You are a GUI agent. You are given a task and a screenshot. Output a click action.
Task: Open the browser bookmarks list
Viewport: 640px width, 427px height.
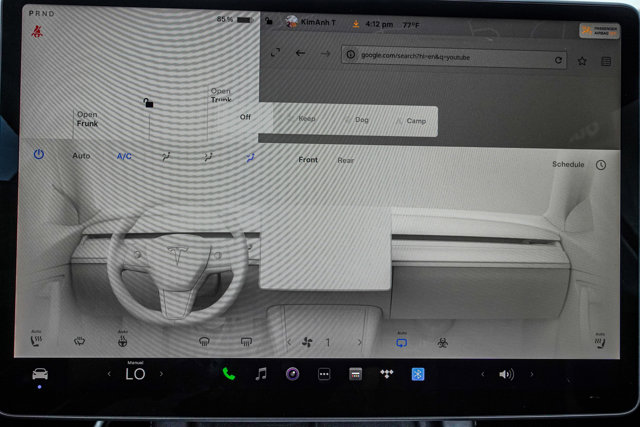point(606,61)
